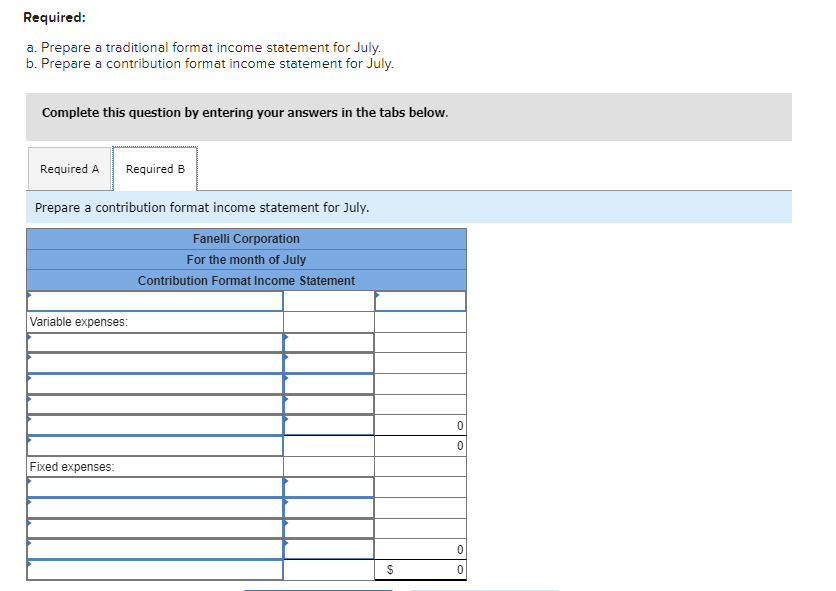Screen dimensions: 836x591
Task: Click the 'Complete this question by entering your answers' banner text
Action: (x=245, y=113)
